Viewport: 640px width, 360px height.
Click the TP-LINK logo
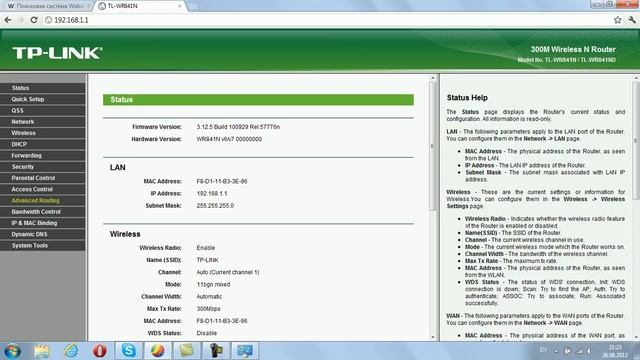coord(58,53)
